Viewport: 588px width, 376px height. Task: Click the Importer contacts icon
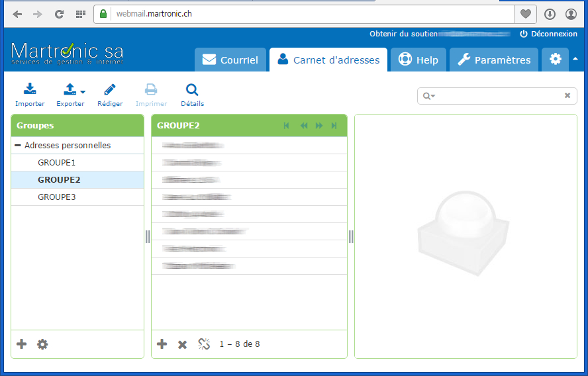tap(30, 90)
